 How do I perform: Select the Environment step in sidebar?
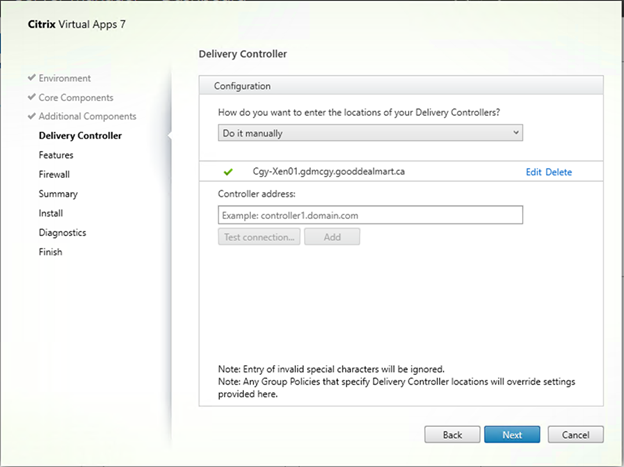click(x=64, y=78)
